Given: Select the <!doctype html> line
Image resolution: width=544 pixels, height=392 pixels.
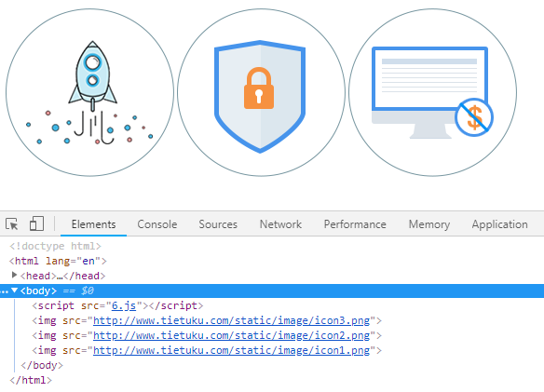Looking at the screenshot, I should 56,246.
